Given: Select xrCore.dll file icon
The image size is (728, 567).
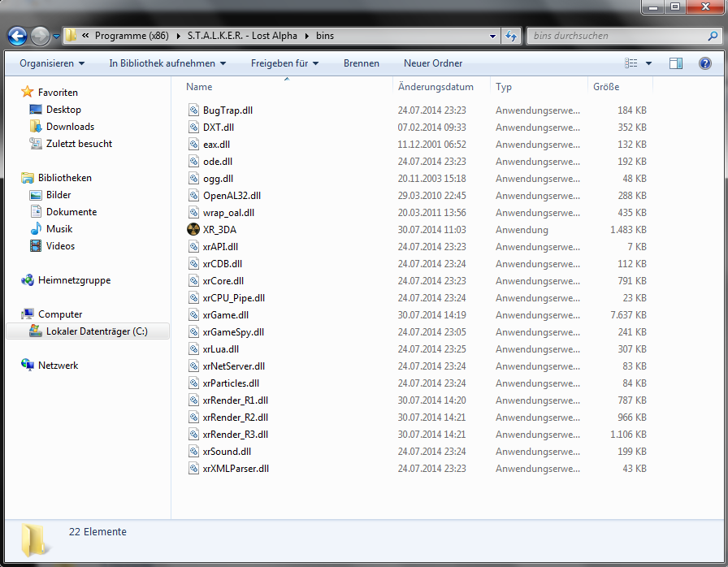Looking at the screenshot, I should [x=193, y=281].
